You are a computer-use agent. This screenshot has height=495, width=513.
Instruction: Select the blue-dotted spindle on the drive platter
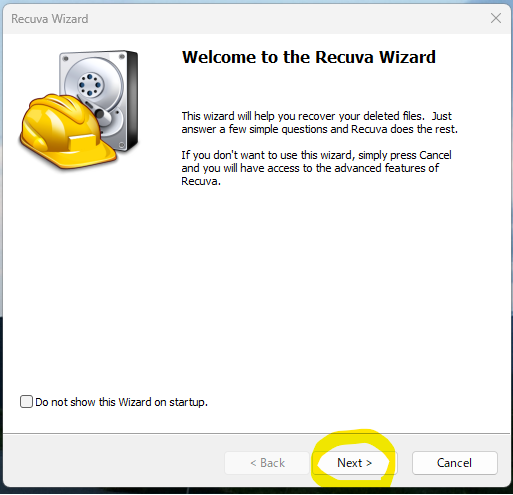pos(90,85)
